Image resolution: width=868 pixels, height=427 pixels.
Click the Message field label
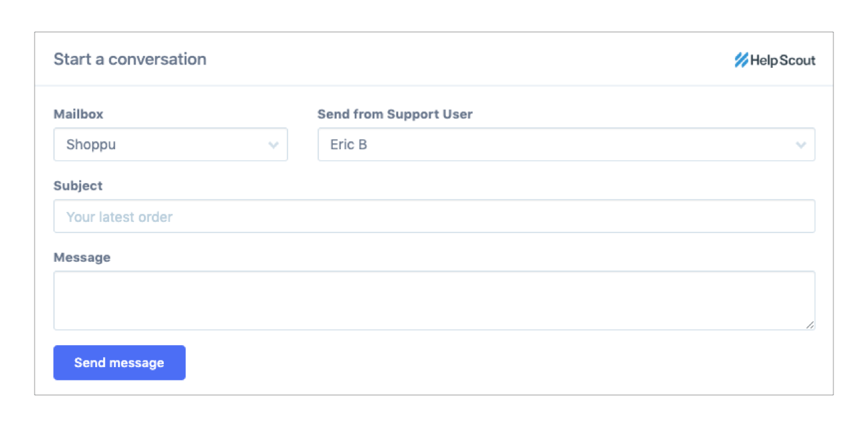click(x=82, y=257)
